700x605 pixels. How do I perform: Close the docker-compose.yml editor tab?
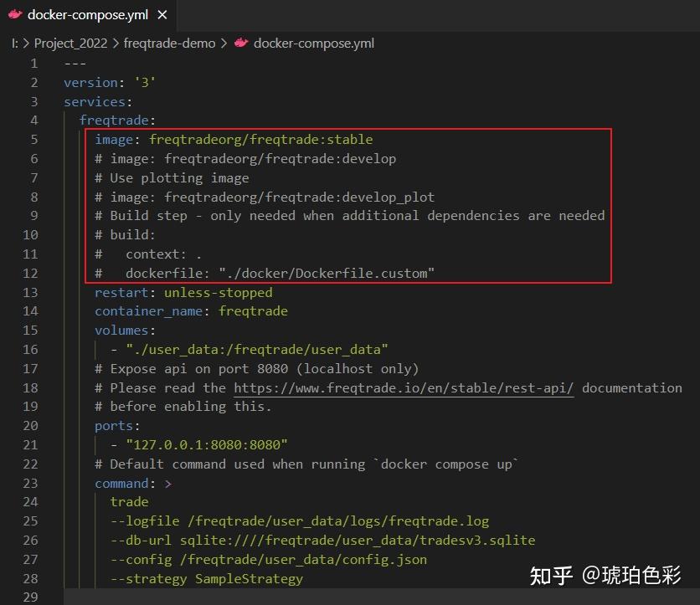(161, 14)
